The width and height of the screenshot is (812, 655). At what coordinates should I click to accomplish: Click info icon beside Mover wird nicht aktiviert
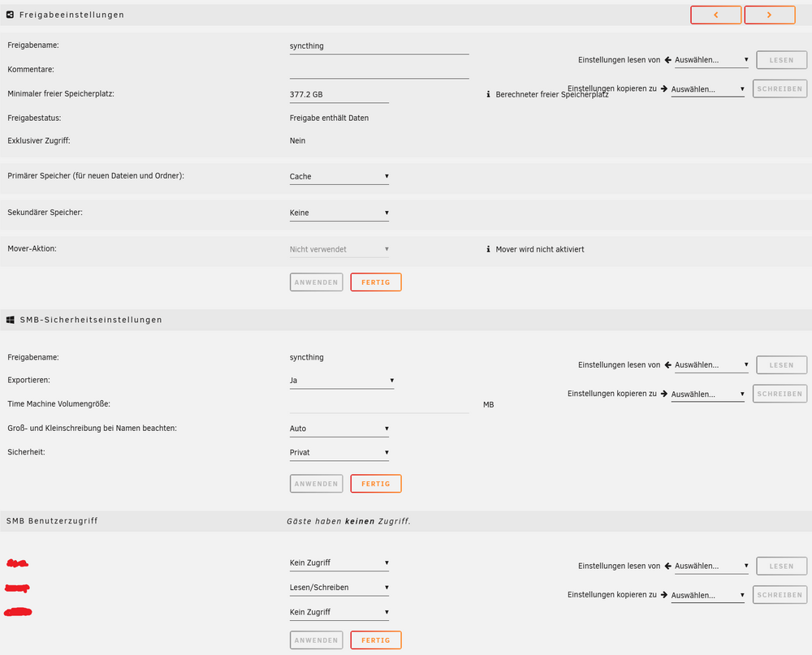488,249
